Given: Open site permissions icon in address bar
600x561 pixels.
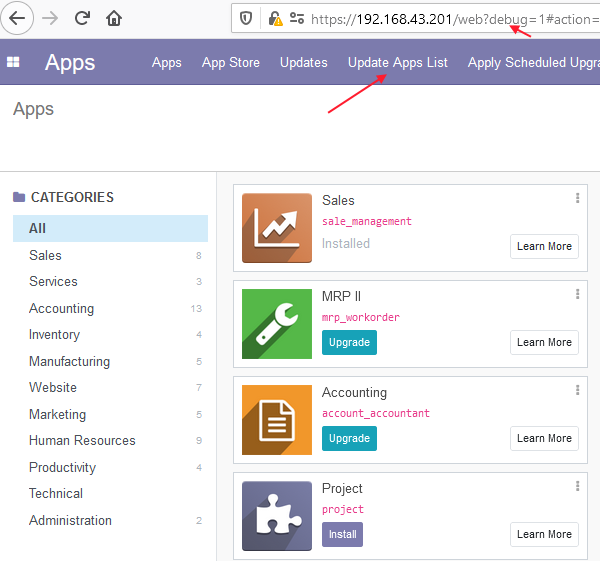Looking at the screenshot, I should point(297,18).
